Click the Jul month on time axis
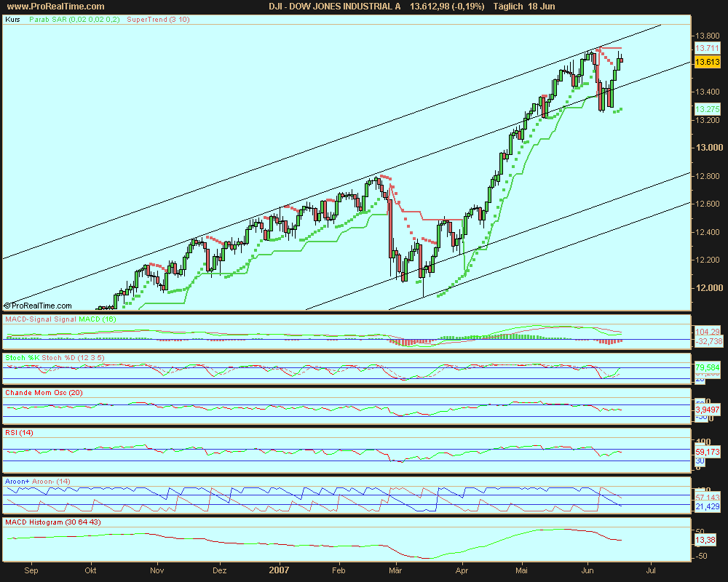This screenshot has width=728, height=582. [650, 570]
